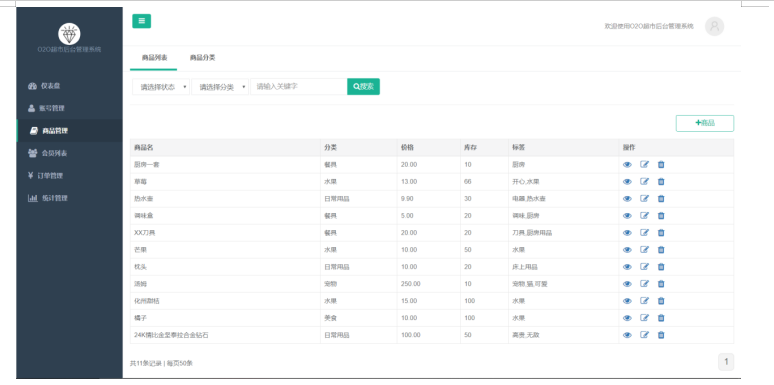Edit the 芒果 product
Screen dimensions: 774x385
coord(644,249)
